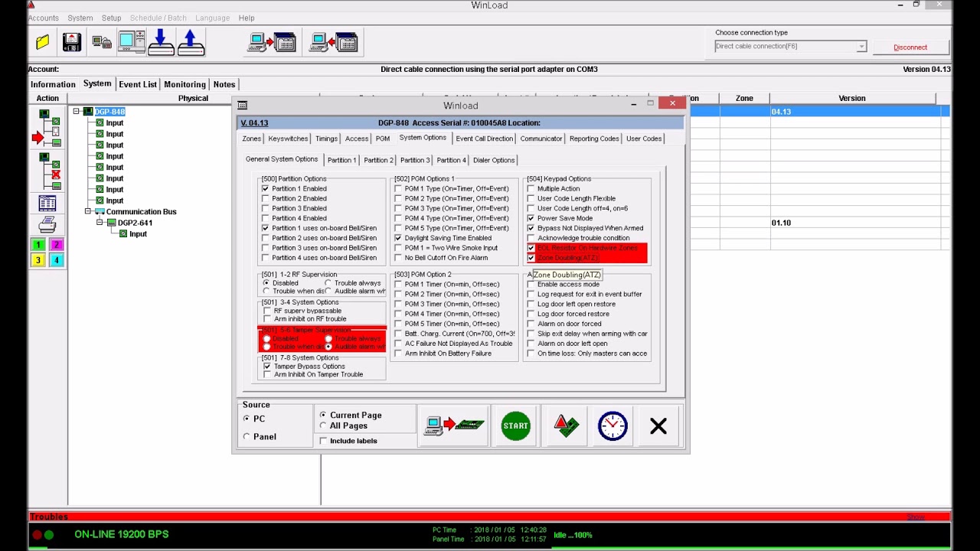Click the Physical column header

193,98
